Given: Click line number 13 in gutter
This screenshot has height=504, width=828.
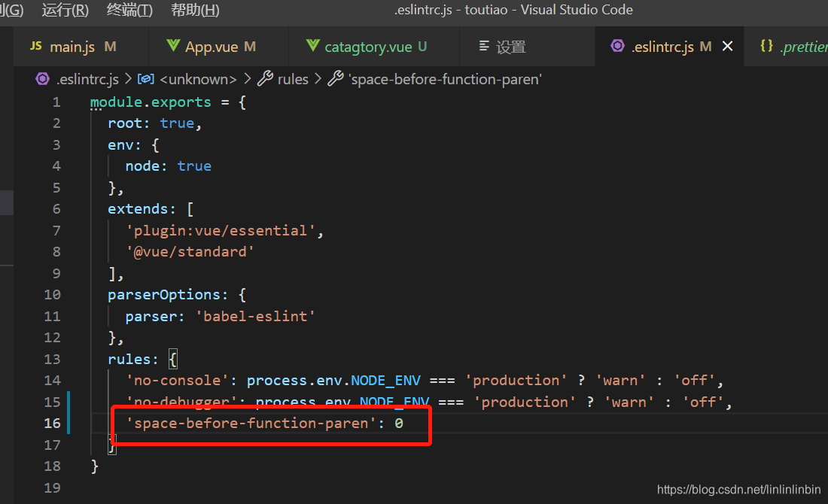Looking at the screenshot, I should pyautogui.click(x=52, y=359).
